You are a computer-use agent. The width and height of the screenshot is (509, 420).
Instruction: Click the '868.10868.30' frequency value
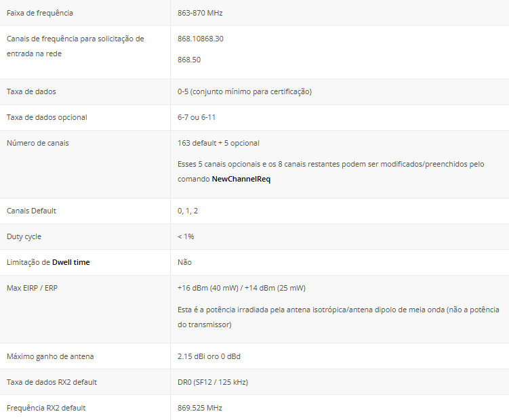(201, 39)
